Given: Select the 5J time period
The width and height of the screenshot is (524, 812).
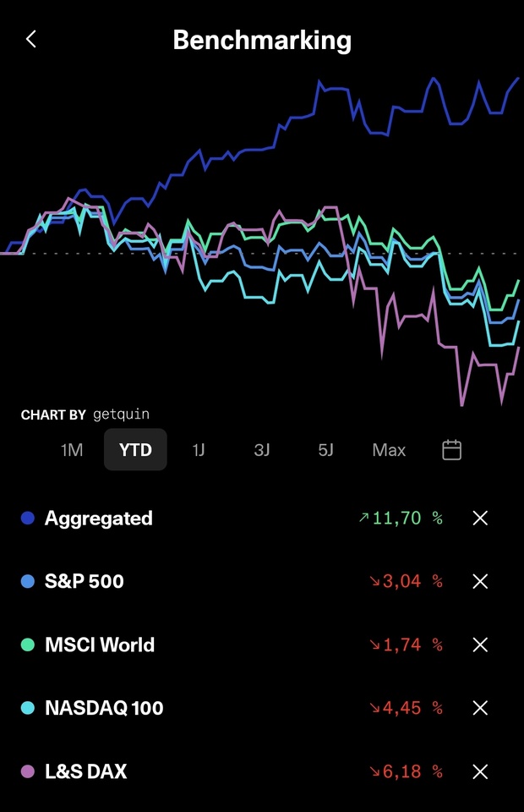Looking at the screenshot, I should tap(325, 450).
